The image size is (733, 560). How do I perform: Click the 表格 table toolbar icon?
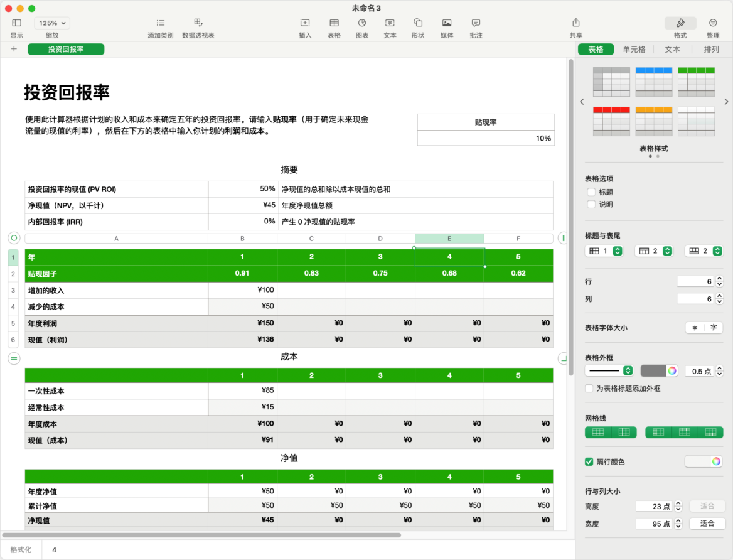click(x=334, y=23)
